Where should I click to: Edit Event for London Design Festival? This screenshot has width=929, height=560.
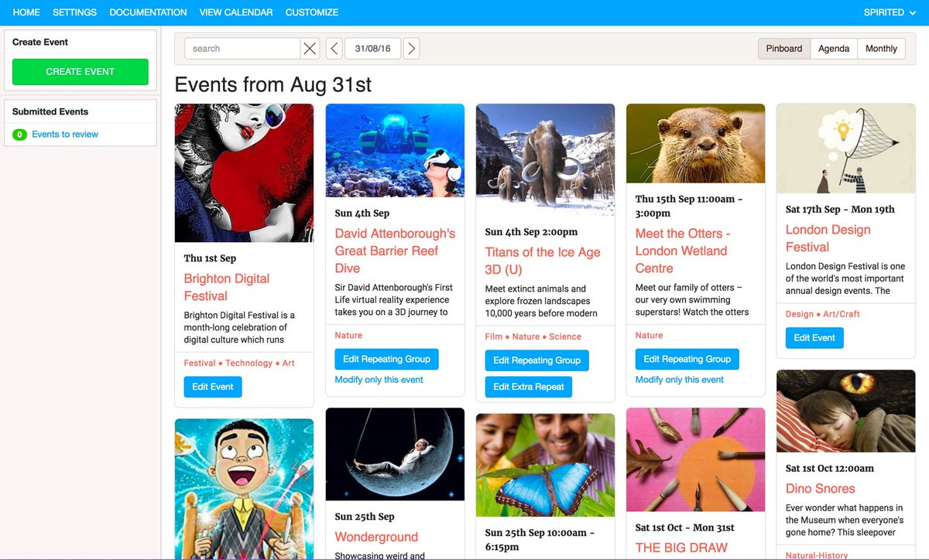click(814, 338)
